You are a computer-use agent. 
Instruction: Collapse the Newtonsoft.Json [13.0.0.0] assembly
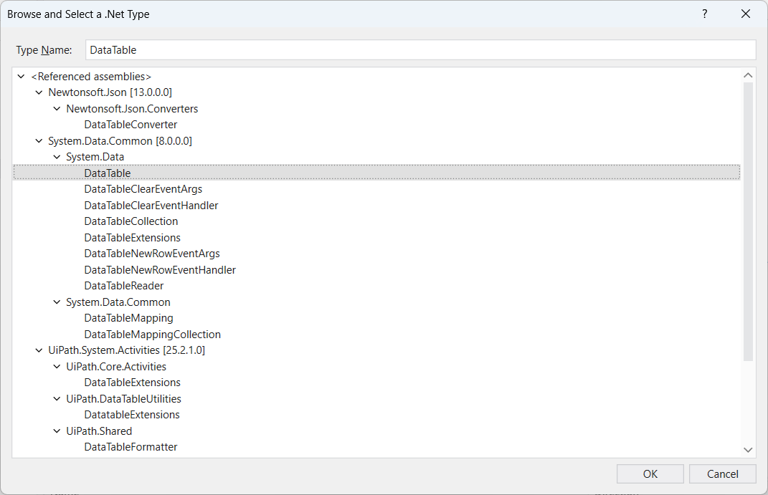[x=39, y=93]
